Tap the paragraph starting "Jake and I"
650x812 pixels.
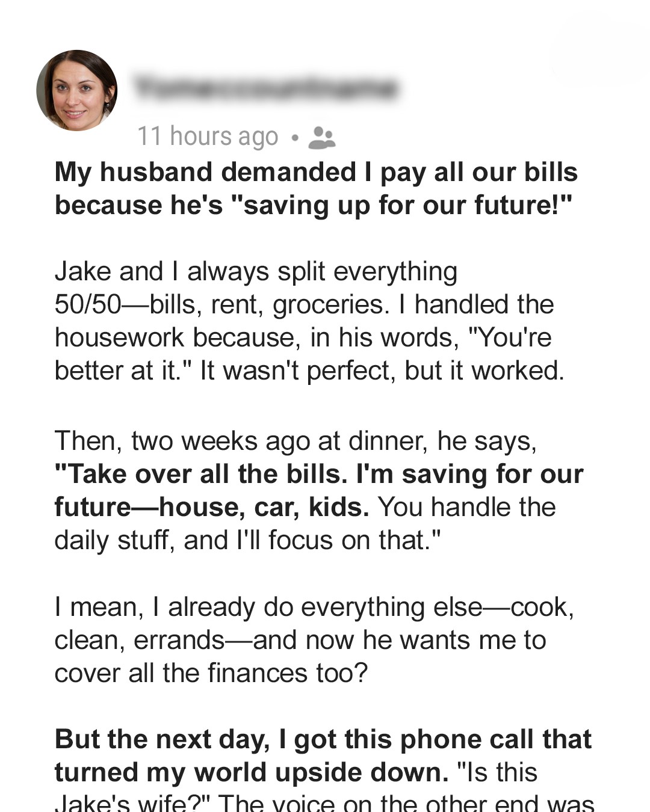point(310,321)
